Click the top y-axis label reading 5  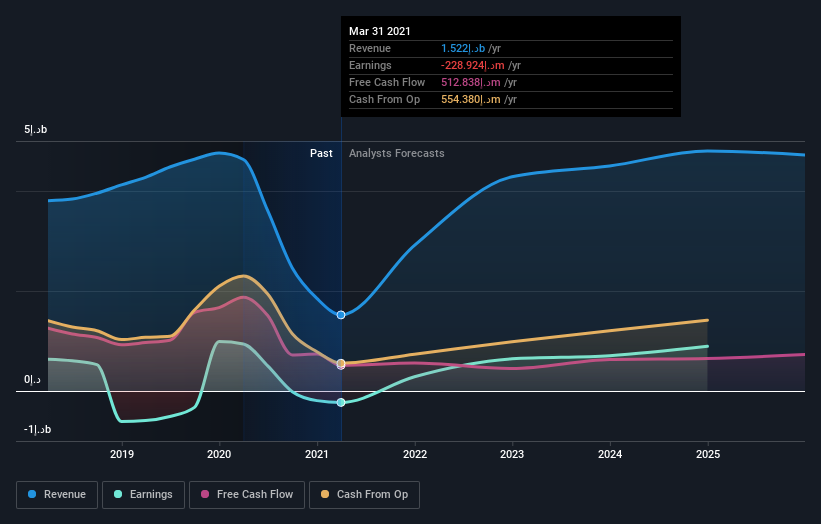pyautogui.click(x=36, y=129)
